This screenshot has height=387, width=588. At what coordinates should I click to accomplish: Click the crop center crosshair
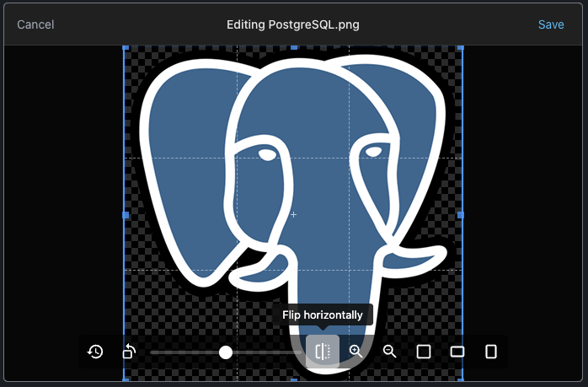click(x=294, y=215)
